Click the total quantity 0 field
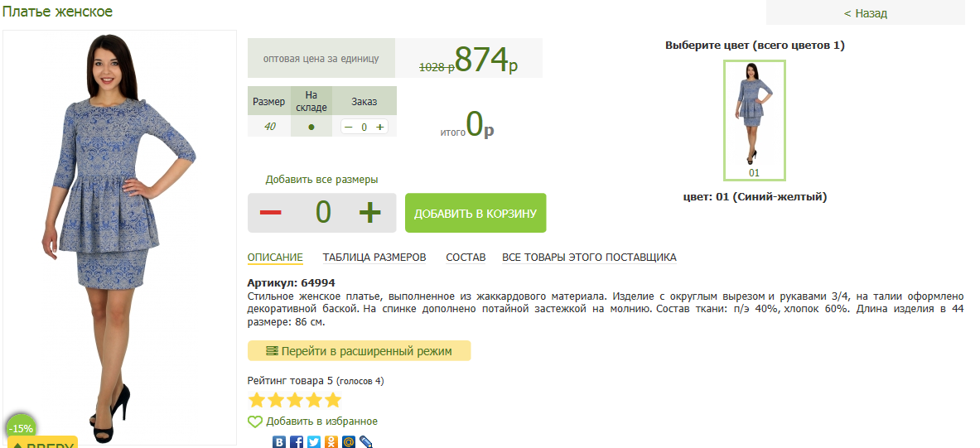980x448 pixels. [322, 213]
